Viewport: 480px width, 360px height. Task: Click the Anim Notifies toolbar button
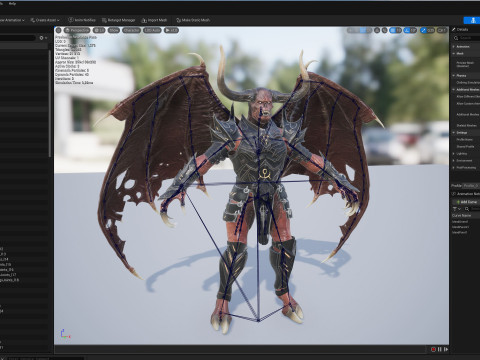(x=82, y=20)
